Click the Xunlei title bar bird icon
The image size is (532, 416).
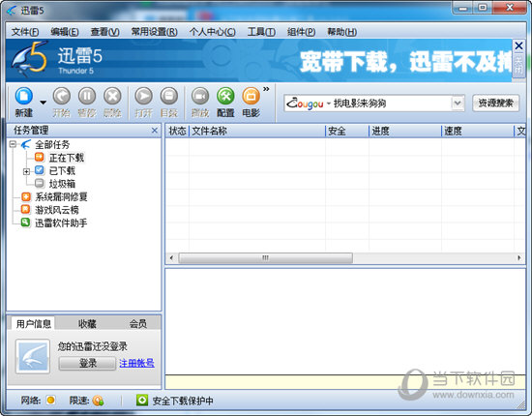[12, 11]
